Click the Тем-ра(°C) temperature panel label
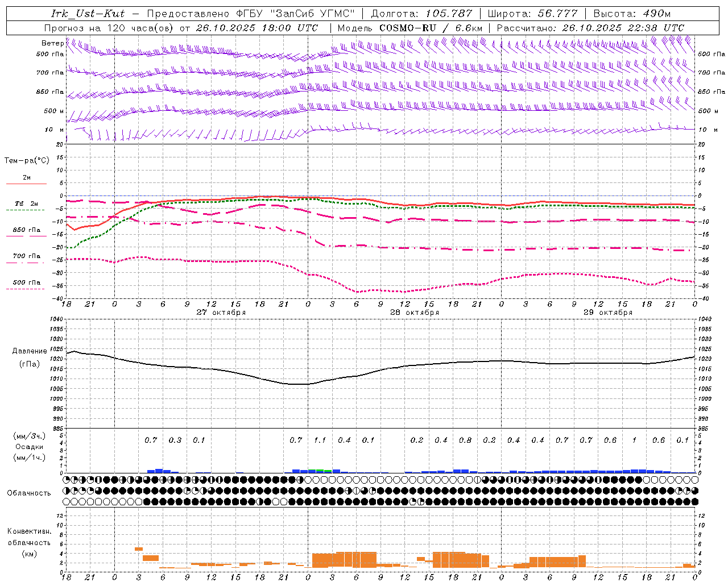Screen dimensions: 728x582 (27, 160)
